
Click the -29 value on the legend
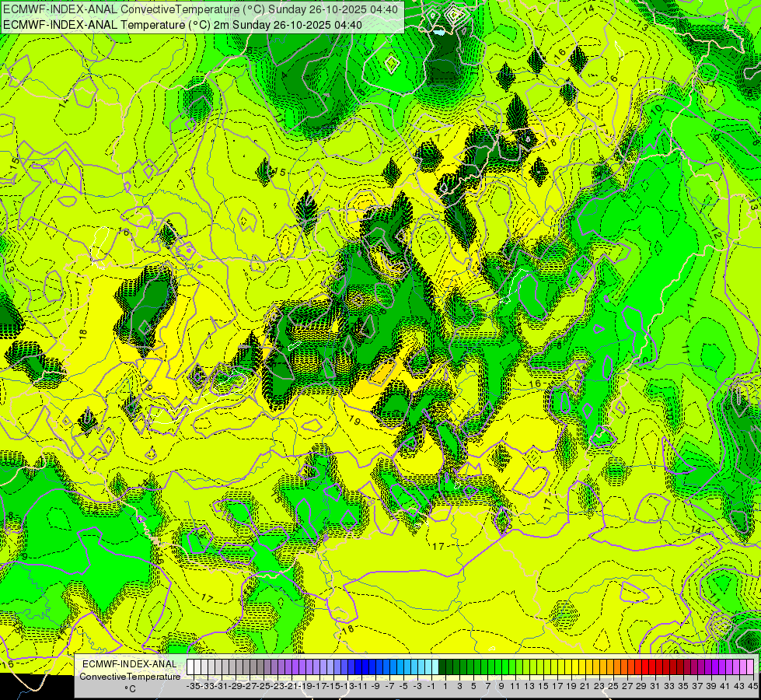tap(236, 686)
